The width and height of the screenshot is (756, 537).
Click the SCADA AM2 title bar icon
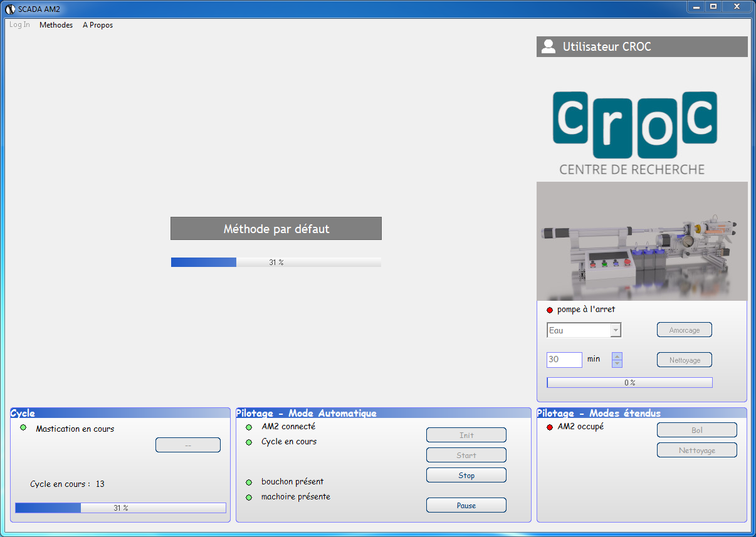[10, 9]
